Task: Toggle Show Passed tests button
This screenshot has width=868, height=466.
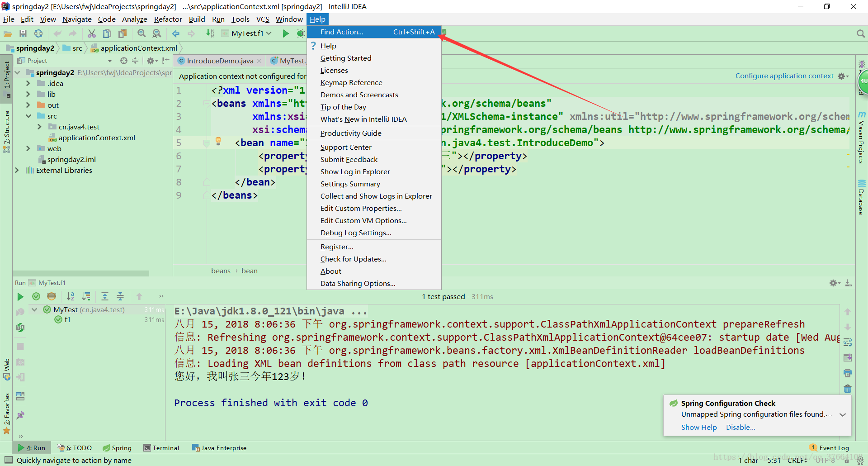Action: [36, 296]
